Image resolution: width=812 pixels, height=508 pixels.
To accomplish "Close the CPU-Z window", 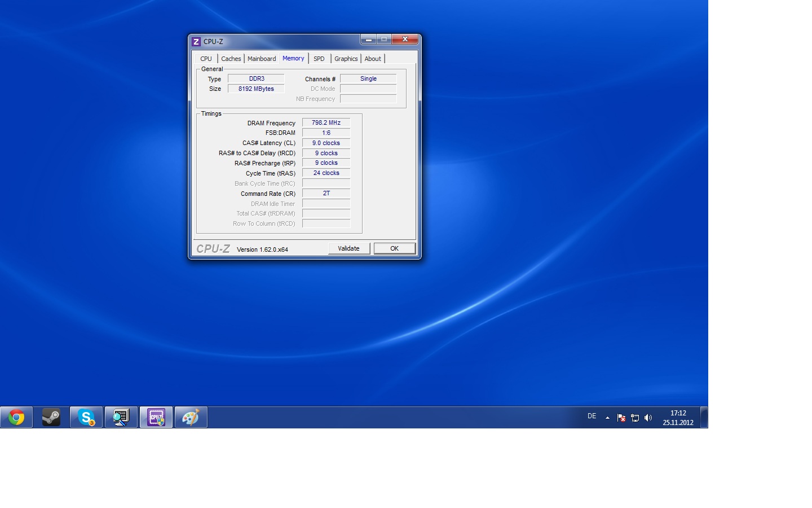I will click(405, 40).
